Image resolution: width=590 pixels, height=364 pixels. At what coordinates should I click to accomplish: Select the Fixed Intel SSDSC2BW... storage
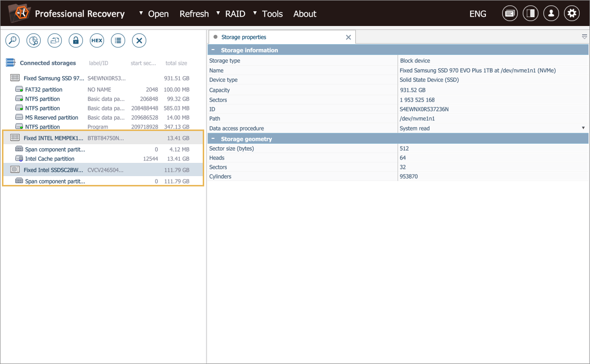[x=102, y=170]
